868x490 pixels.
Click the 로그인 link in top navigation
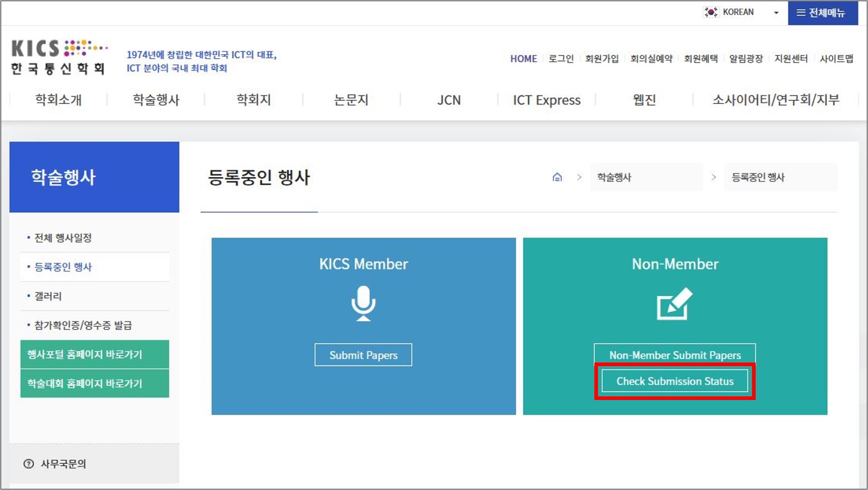561,59
